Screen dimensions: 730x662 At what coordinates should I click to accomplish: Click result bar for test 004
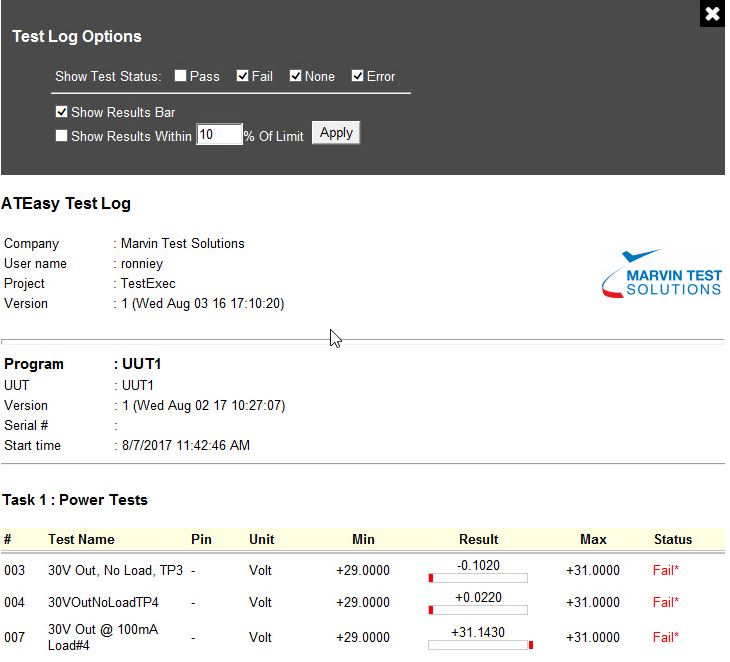tap(478, 610)
